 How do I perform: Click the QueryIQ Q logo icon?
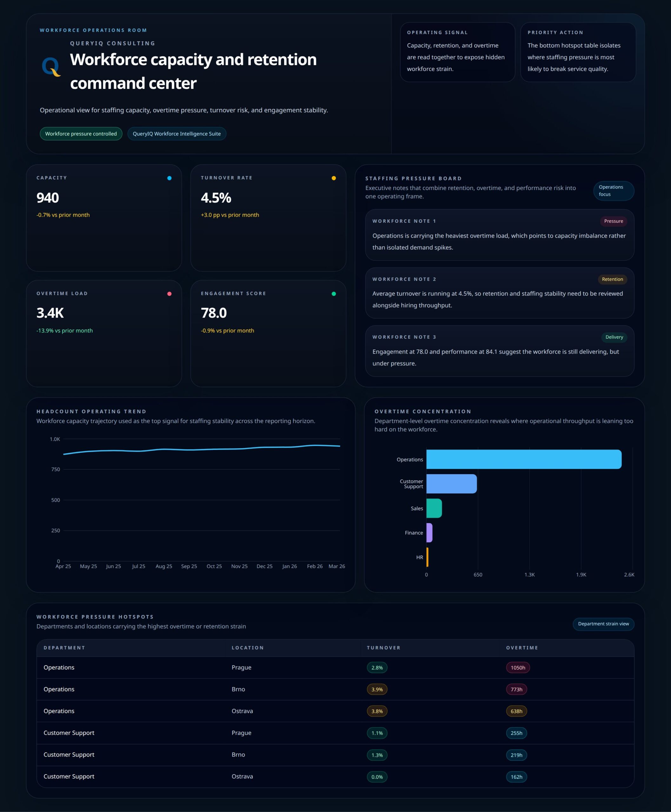(x=51, y=67)
